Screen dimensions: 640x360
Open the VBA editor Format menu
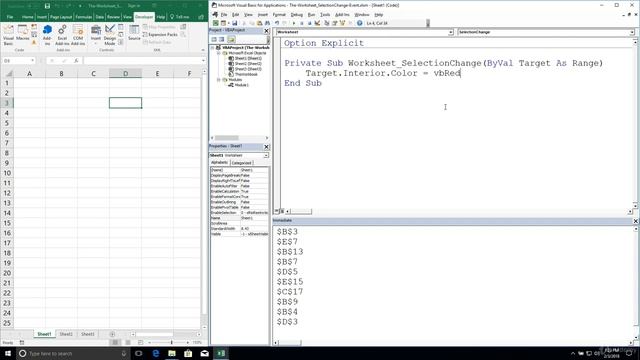[x=280, y=15]
